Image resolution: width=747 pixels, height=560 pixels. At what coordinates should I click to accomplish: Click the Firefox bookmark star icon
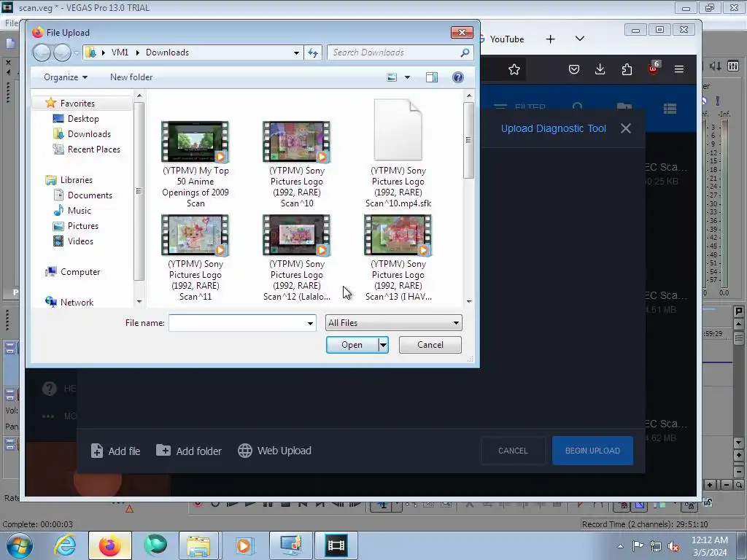pyautogui.click(x=514, y=69)
